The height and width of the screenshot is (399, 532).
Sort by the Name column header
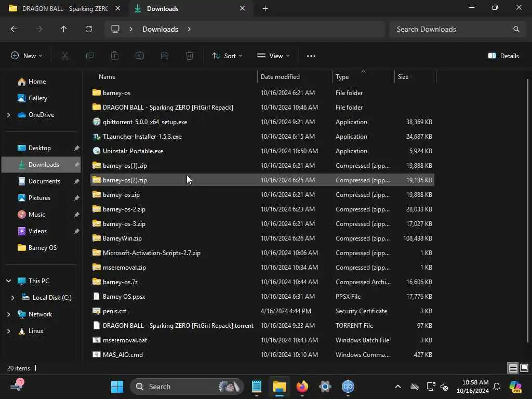pos(174,77)
